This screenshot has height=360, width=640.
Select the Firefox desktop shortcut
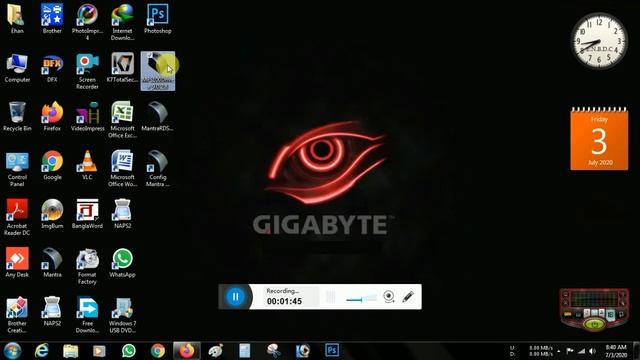(x=52, y=117)
